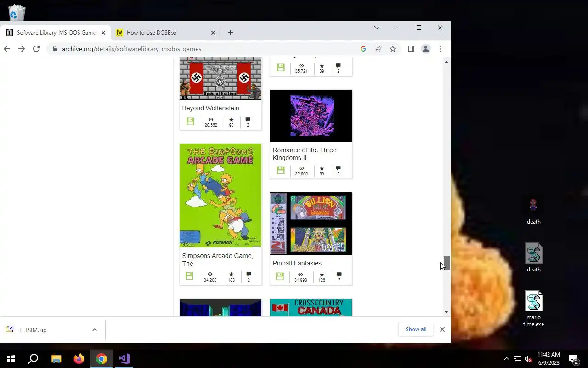
Task: Click the Share this page icon
Action: click(x=378, y=49)
